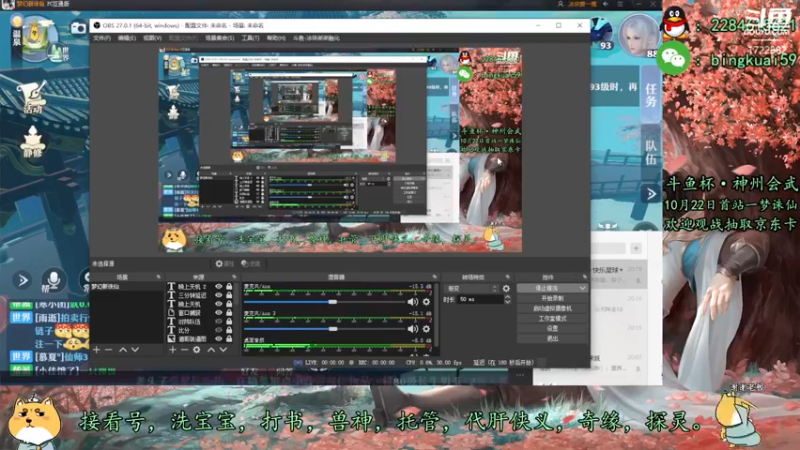
Task: Open settings gear for 麦克风/Aux 2 channel
Action: pyautogui.click(x=426, y=329)
